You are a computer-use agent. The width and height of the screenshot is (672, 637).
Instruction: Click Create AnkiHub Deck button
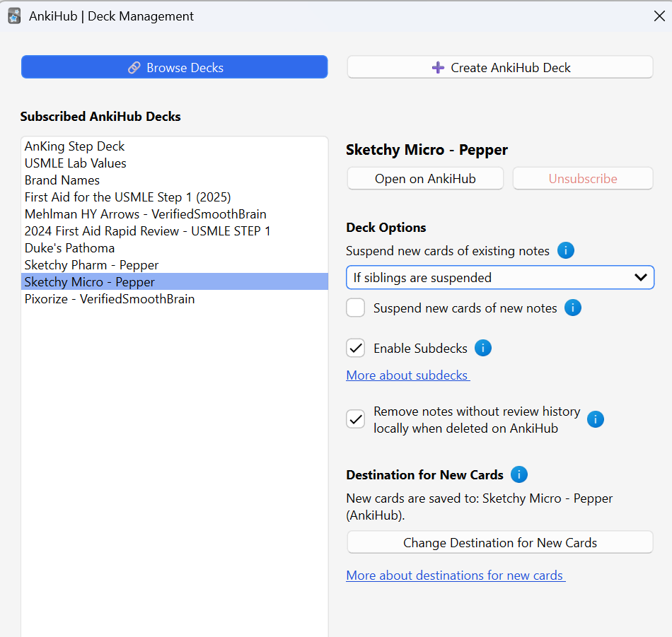point(499,68)
